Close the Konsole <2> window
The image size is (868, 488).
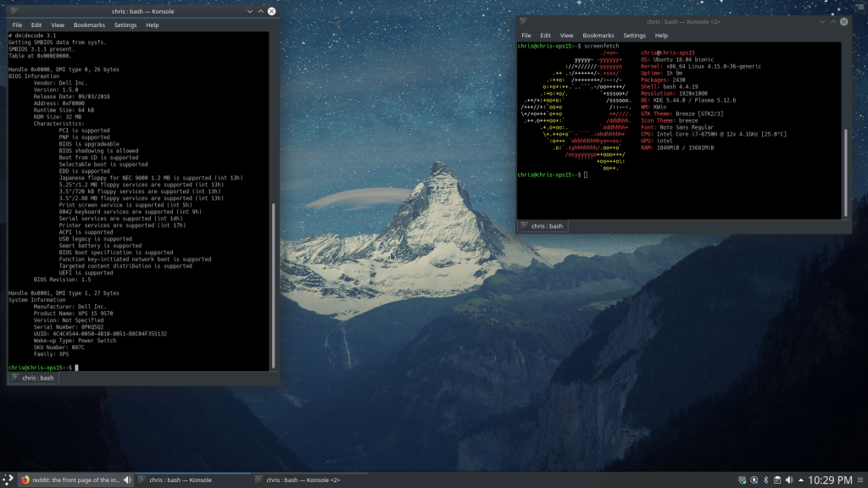point(843,21)
